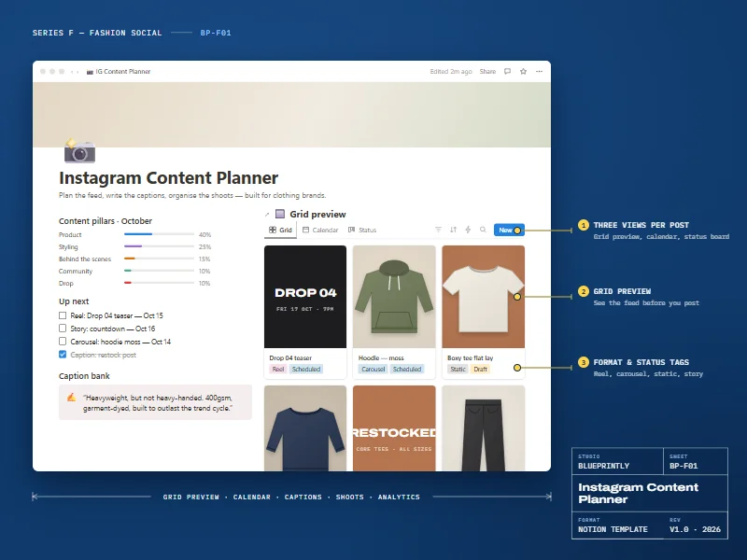Check the Story: countdown checkbox
The width and height of the screenshot is (747, 560).
pos(63,329)
